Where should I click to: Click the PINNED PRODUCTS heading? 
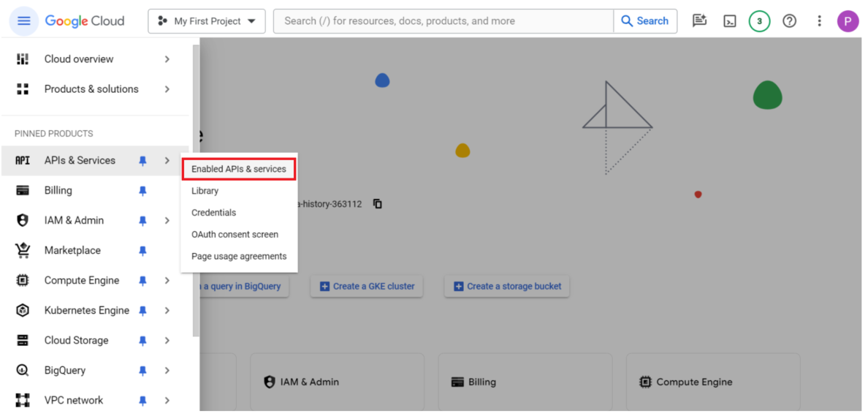pos(53,134)
